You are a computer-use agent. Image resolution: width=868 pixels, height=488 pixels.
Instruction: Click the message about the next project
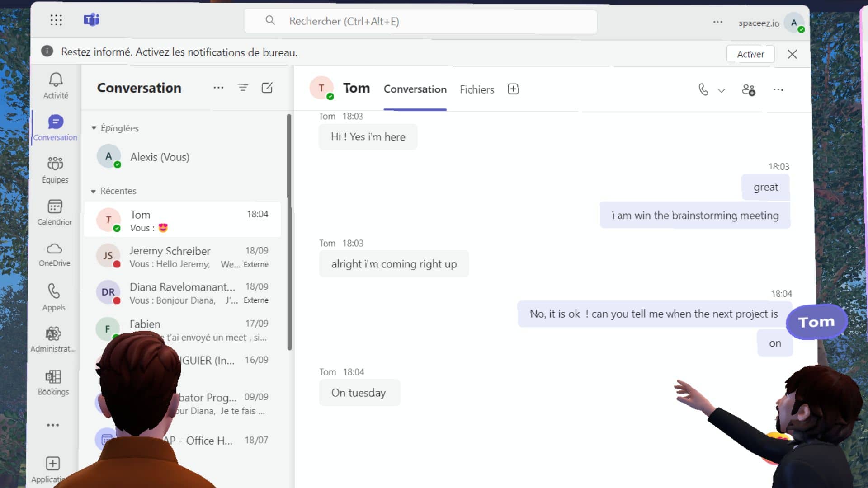tap(654, 314)
